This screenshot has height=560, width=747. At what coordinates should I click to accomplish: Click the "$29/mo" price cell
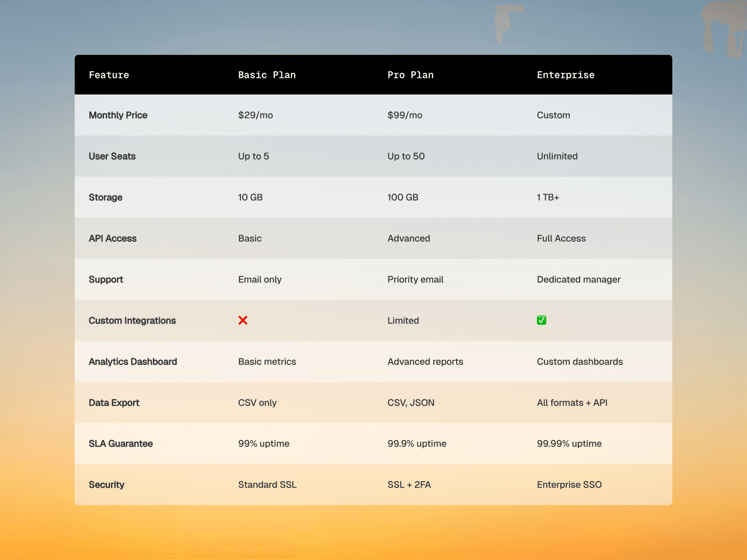point(255,115)
